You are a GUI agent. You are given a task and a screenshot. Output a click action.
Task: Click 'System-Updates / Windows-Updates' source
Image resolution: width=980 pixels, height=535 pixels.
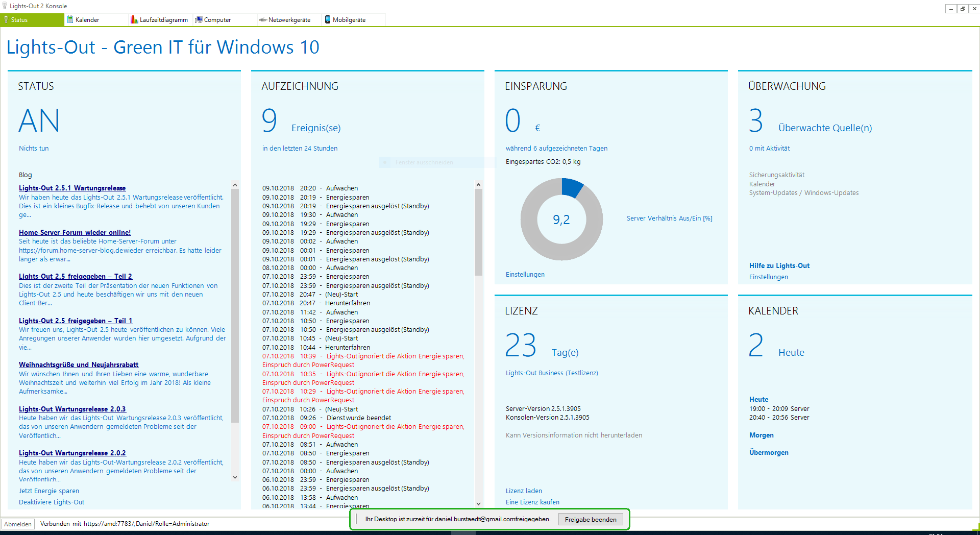803,192
